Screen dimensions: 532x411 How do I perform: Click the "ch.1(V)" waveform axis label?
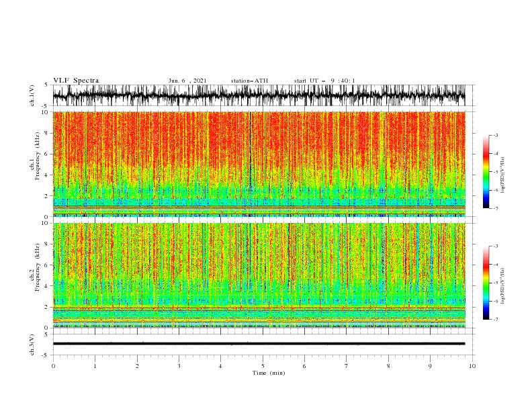pos(32,95)
